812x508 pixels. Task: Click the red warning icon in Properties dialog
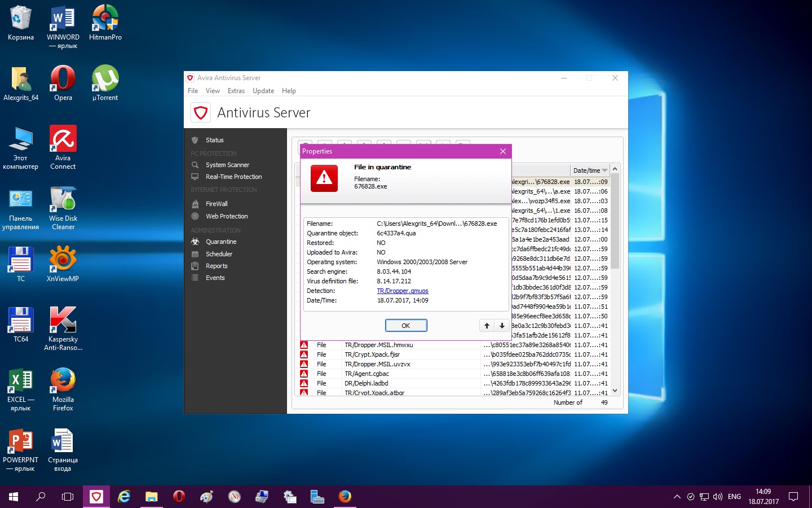point(324,178)
